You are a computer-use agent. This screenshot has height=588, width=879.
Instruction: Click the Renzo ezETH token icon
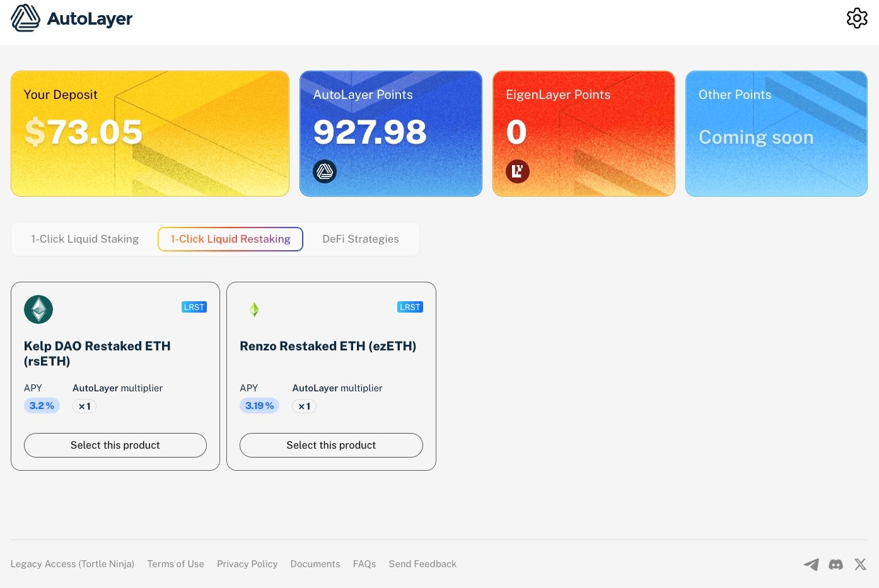254,309
